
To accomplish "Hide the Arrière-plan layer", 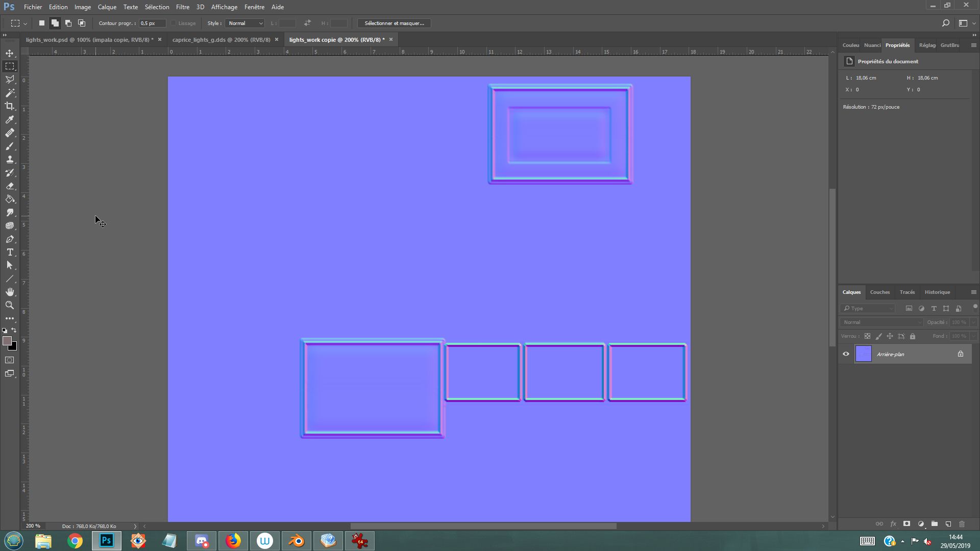I will (x=846, y=354).
